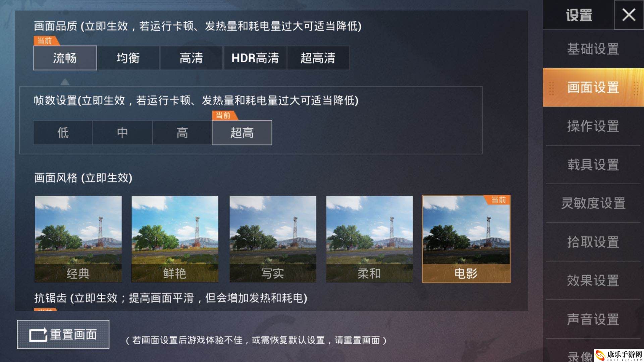Set frame rate to 低
The width and height of the screenshot is (644, 362).
63,133
